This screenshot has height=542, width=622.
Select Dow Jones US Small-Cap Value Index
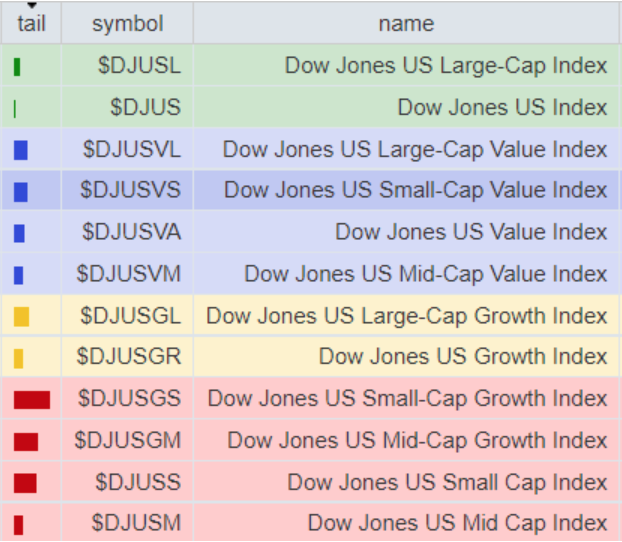pos(415,190)
